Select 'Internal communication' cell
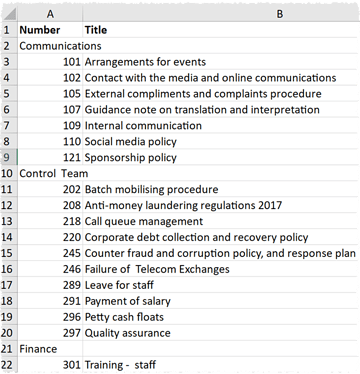Viewport: 360px width, 374px height. 221,125
